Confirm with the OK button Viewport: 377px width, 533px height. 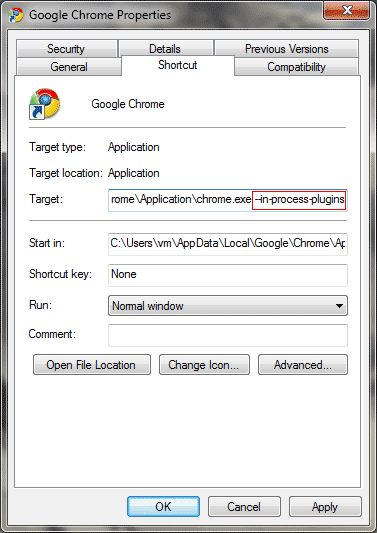pos(164,506)
